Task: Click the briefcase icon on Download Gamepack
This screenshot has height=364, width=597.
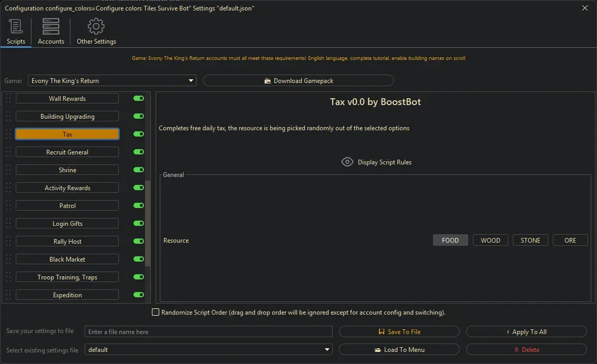Action: [267, 80]
